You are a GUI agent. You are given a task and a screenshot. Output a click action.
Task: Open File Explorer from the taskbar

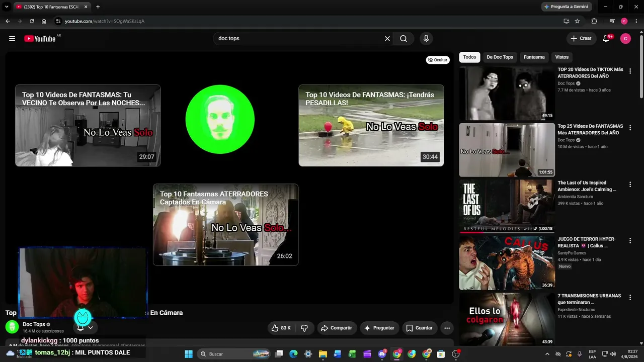point(323,354)
